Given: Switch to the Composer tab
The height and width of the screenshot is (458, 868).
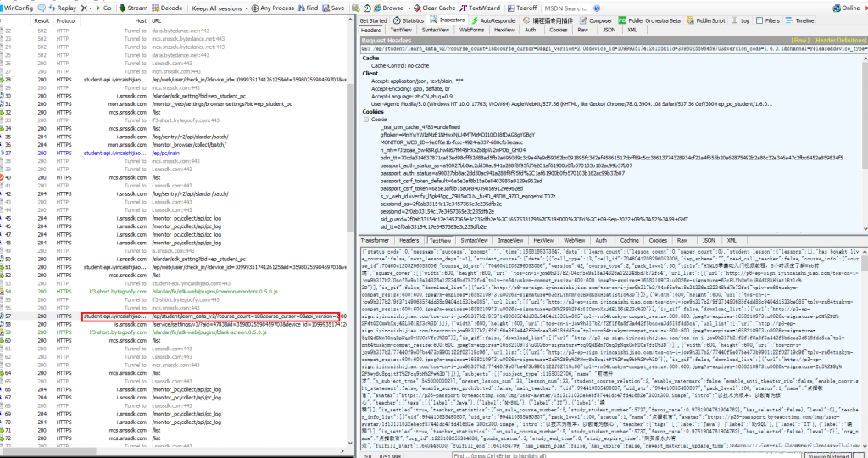Looking at the screenshot, I should 596,20.
